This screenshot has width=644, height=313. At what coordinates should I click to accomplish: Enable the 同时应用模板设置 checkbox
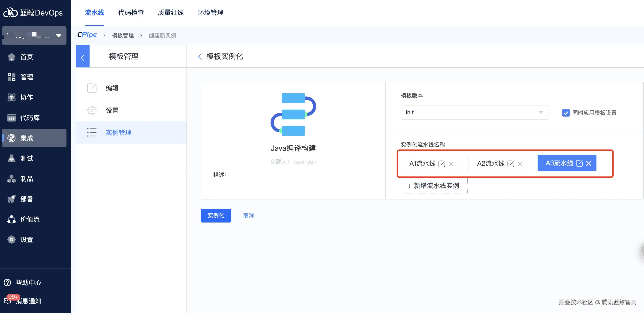566,113
